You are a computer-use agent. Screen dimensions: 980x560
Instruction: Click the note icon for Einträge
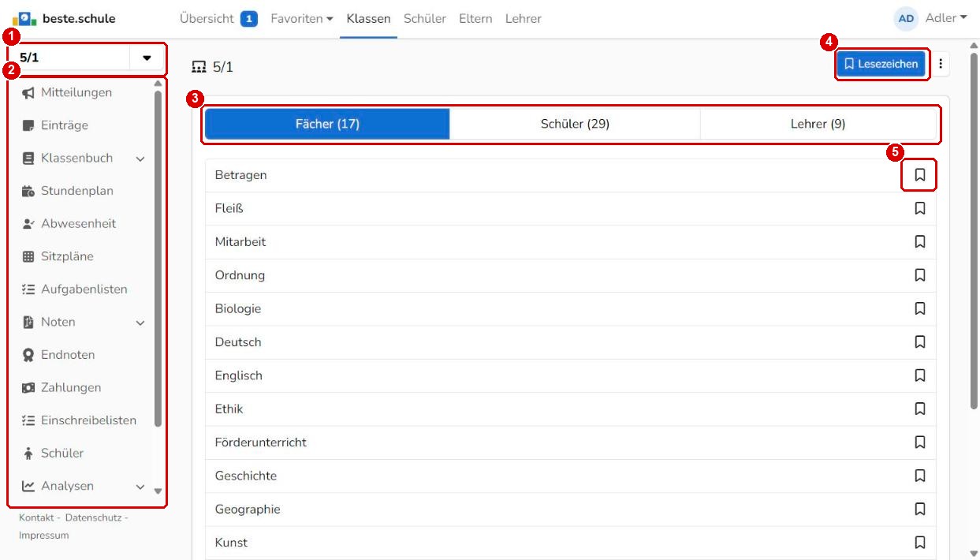coord(28,125)
